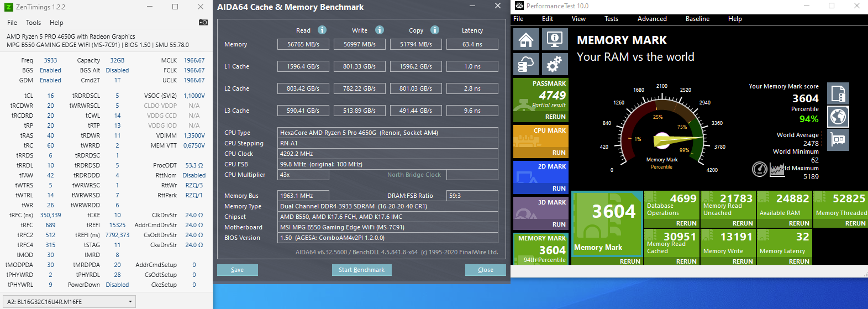Click the PowerDown Disabled value
This screenshot has width=868, height=309.
pos(117,285)
